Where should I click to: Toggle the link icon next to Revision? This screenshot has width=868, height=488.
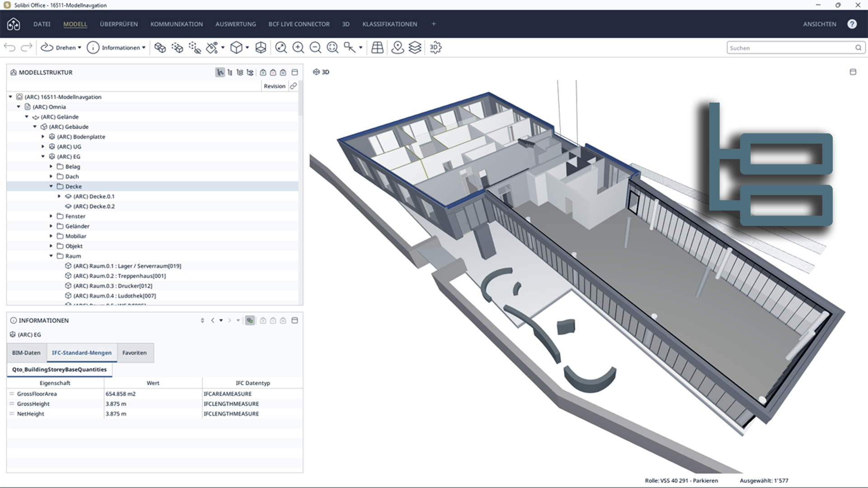(293, 86)
